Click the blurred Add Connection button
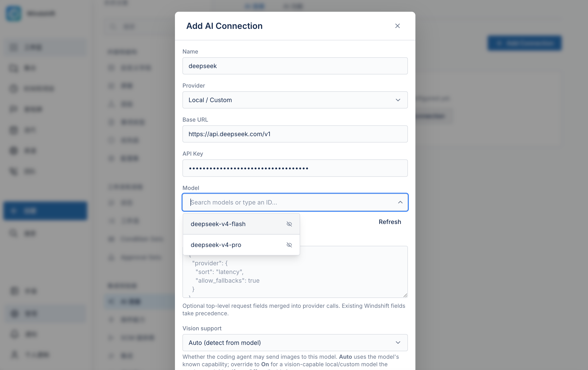588x370 pixels. pos(524,43)
